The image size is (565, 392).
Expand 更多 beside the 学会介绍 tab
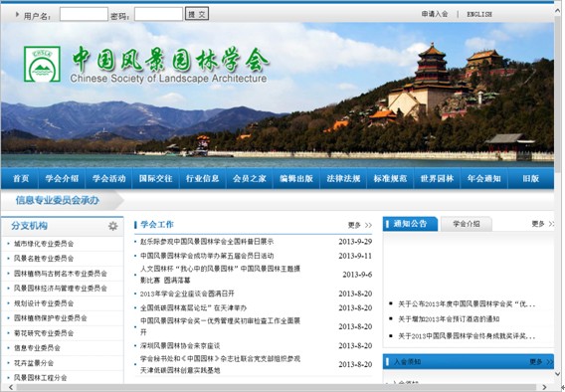tap(543, 224)
